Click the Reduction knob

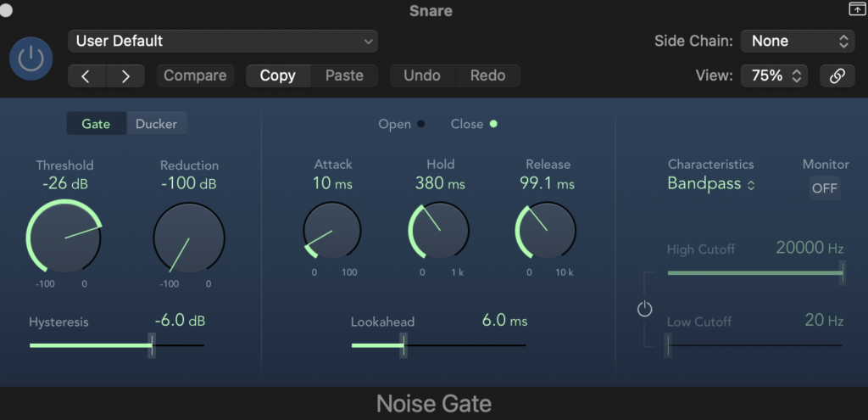click(x=189, y=238)
